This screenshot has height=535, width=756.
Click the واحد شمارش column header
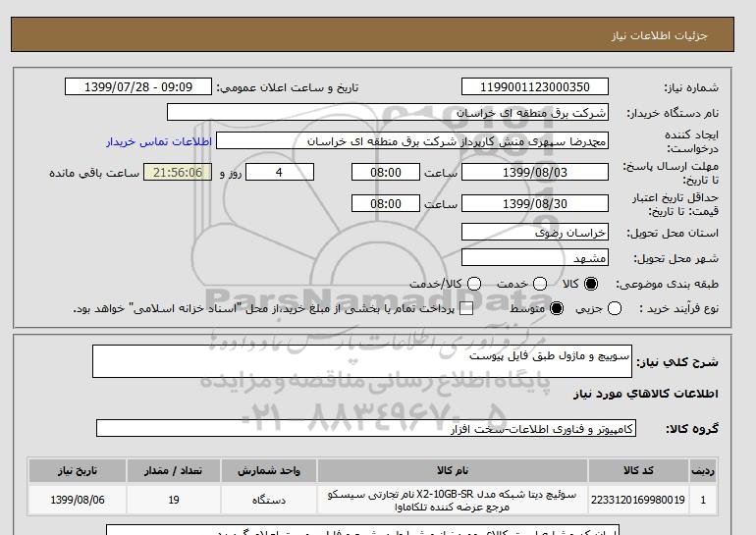[x=269, y=471]
